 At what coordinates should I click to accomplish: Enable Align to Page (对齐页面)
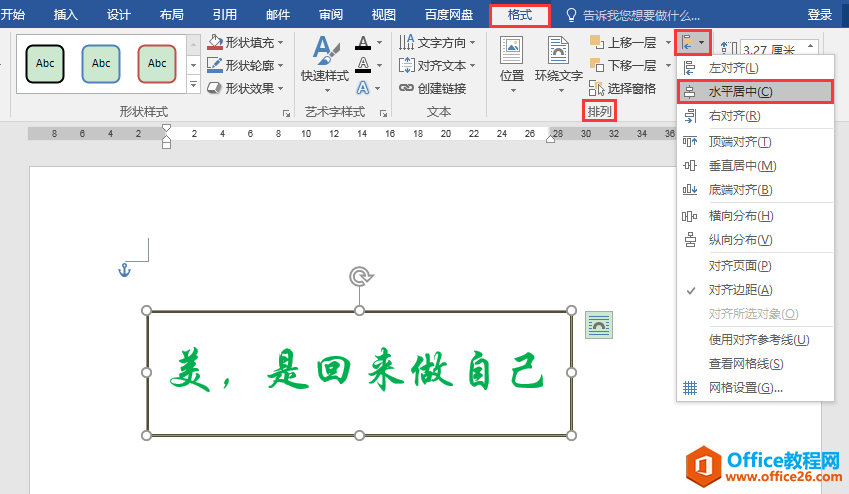coord(755,265)
